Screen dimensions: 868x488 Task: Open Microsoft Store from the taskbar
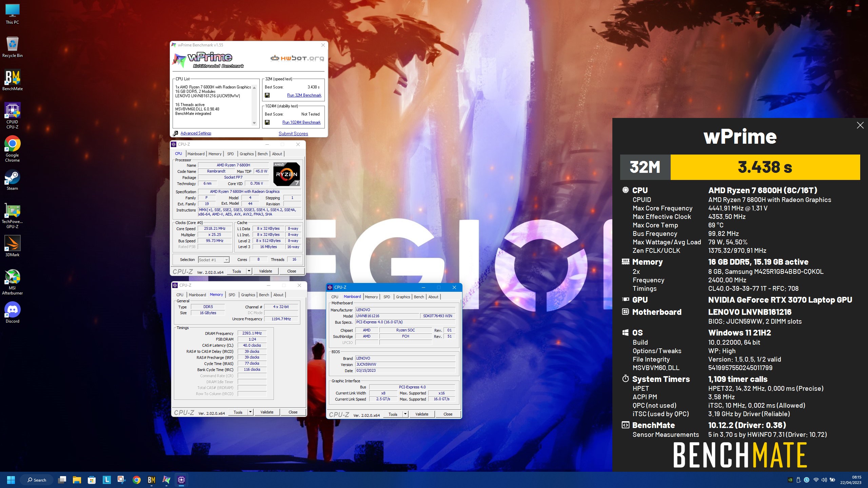(x=92, y=480)
